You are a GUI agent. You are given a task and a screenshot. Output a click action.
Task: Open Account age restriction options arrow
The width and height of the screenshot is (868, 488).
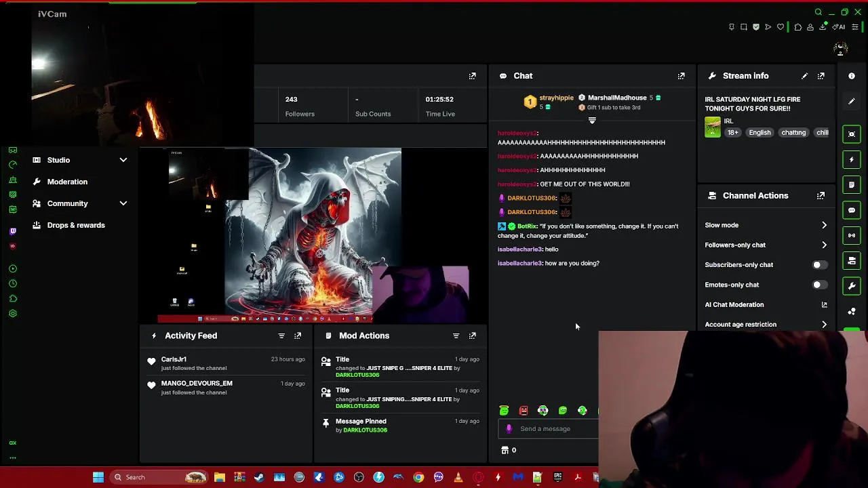pyautogui.click(x=824, y=325)
